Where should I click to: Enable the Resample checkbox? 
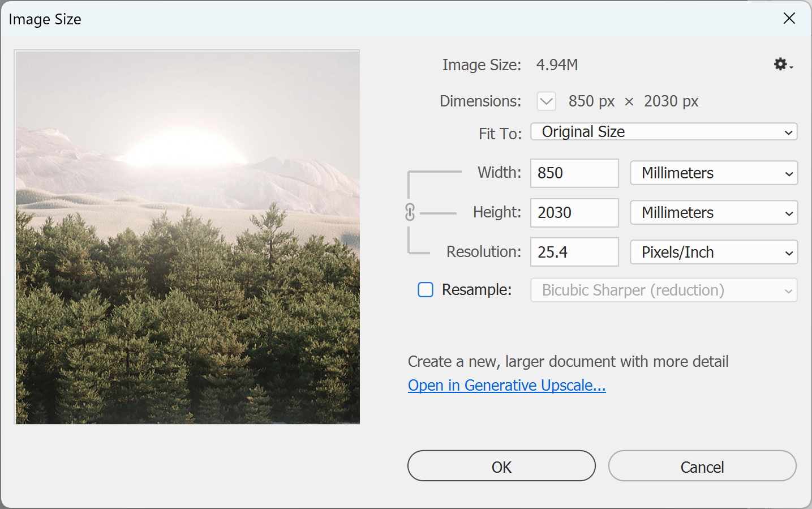426,290
